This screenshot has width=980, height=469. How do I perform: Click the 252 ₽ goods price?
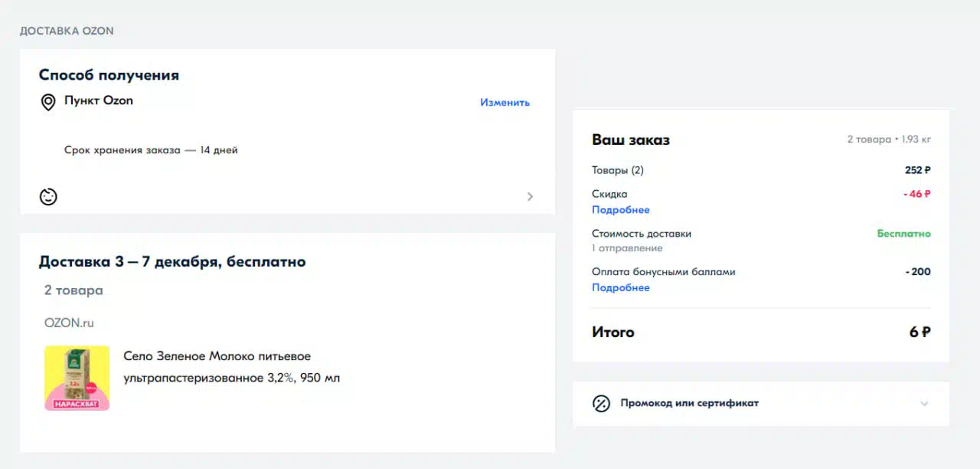[x=918, y=170]
